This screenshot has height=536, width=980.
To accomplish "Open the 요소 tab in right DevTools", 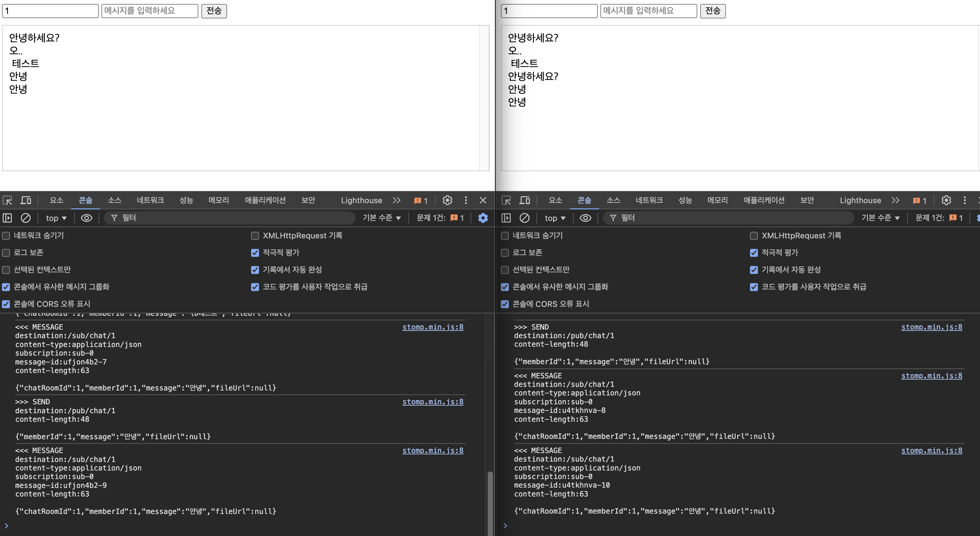I will pyautogui.click(x=555, y=200).
